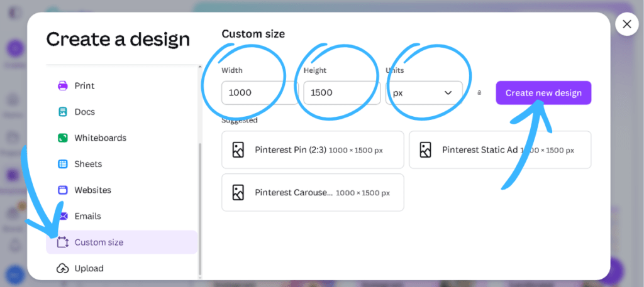This screenshot has width=644, height=287.
Task: Click the Print category icon
Action: (x=62, y=85)
